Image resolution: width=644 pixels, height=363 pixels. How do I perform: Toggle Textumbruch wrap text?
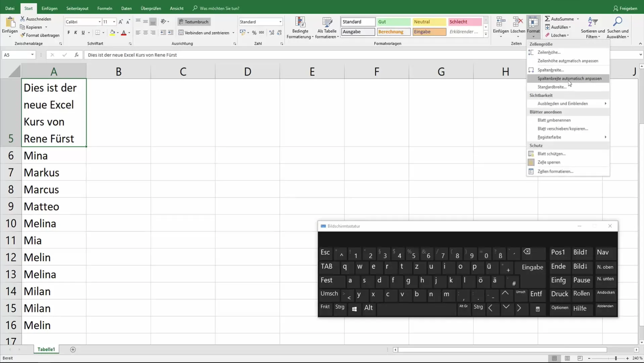point(194,22)
